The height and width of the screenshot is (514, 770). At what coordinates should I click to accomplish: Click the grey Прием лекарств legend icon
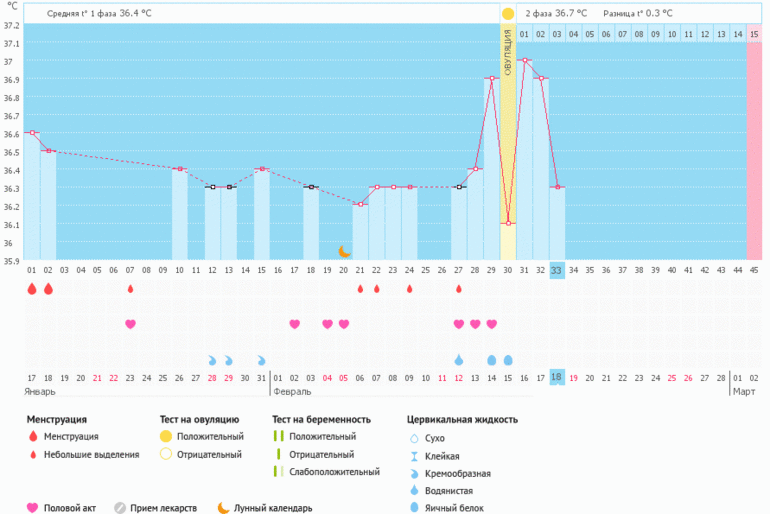click(x=119, y=507)
